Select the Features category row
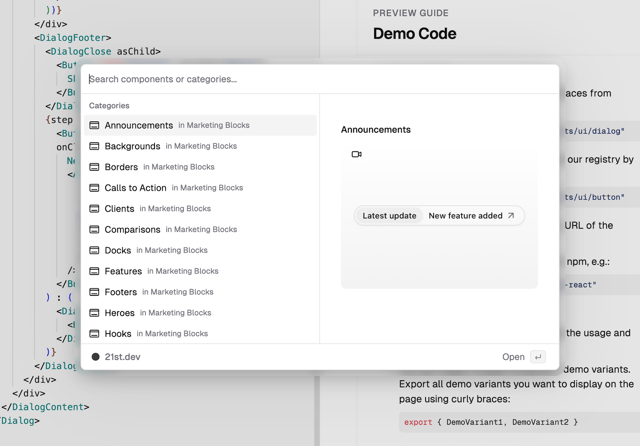 click(x=200, y=271)
